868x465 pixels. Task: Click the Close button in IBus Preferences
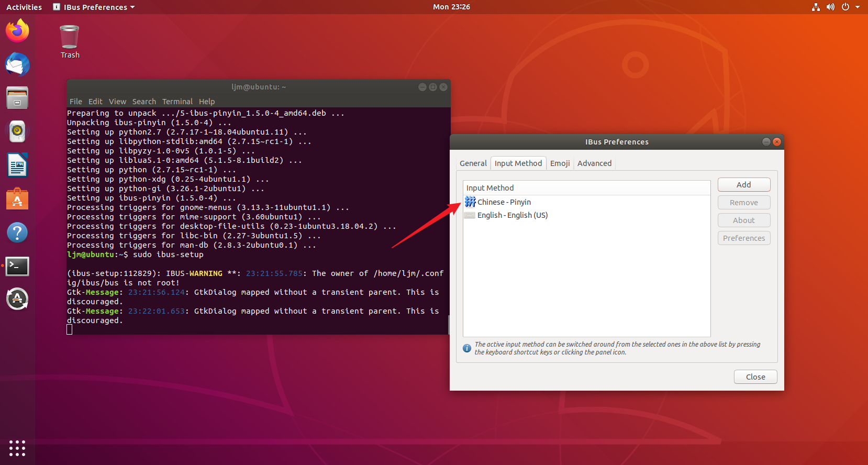(755, 377)
